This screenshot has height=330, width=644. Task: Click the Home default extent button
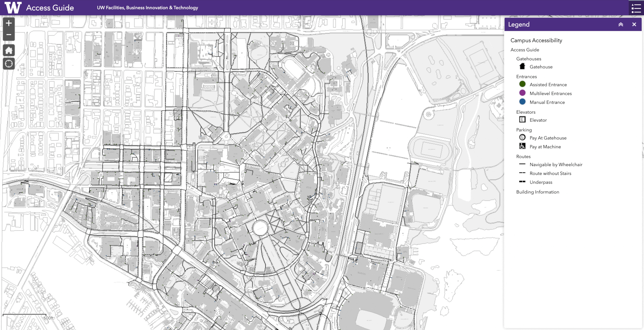point(9,50)
